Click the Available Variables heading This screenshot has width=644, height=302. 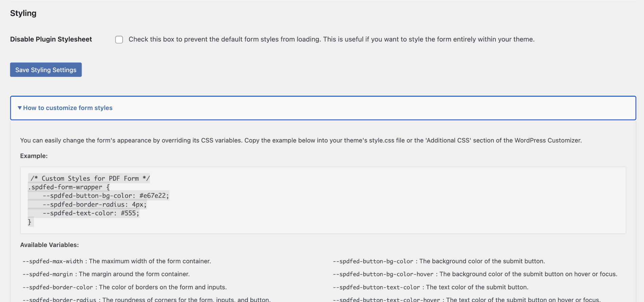49,245
